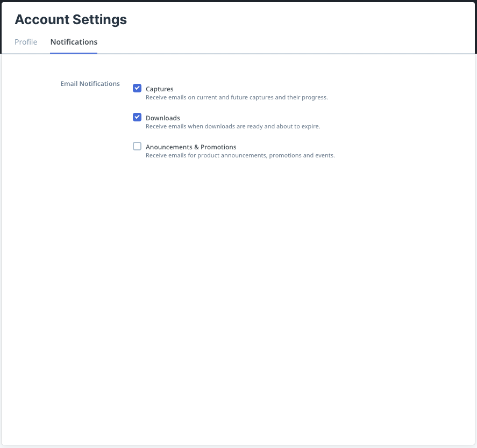Enable the Anouncements & Promotions checkbox
The width and height of the screenshot is (477, 448).
pyautogui.click(x=137, y=147)
